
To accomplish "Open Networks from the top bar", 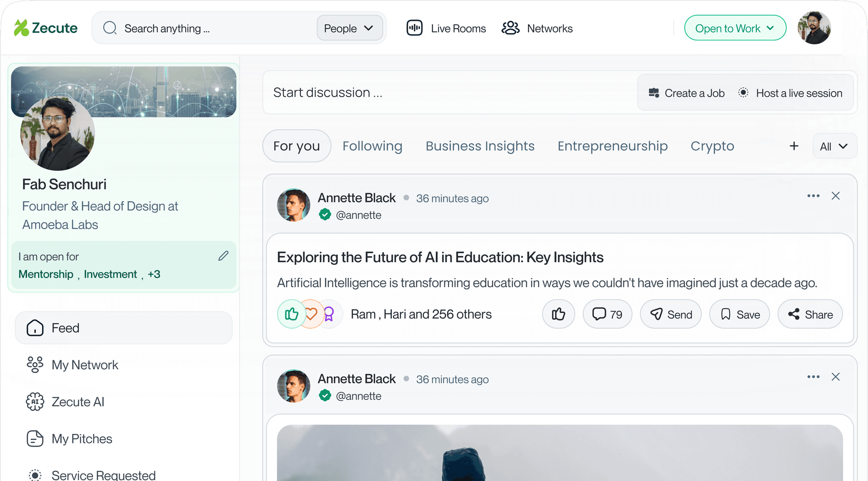I will coord(537,28).
